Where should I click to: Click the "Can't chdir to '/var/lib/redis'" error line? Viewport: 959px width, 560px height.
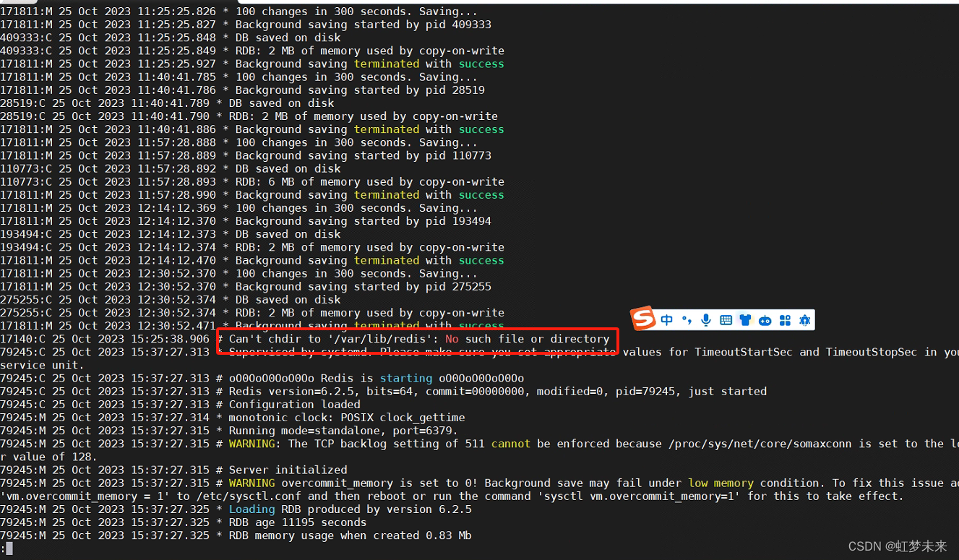(x=304, y=339)
